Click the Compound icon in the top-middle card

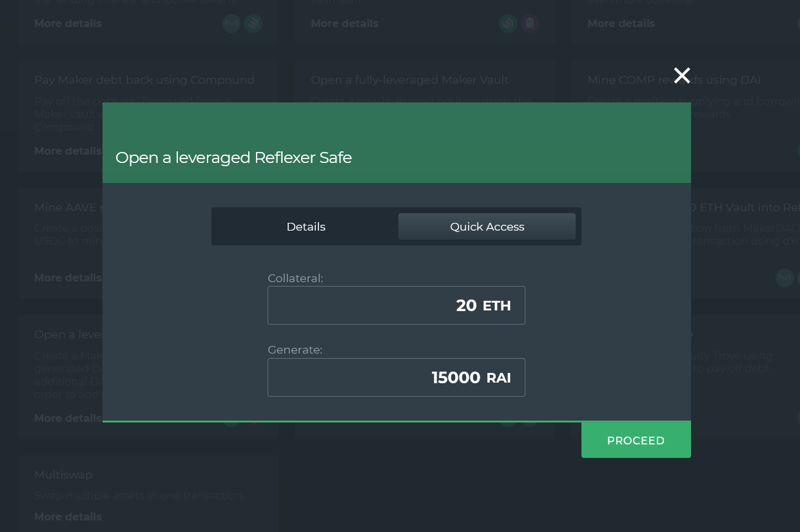point(508,24)
